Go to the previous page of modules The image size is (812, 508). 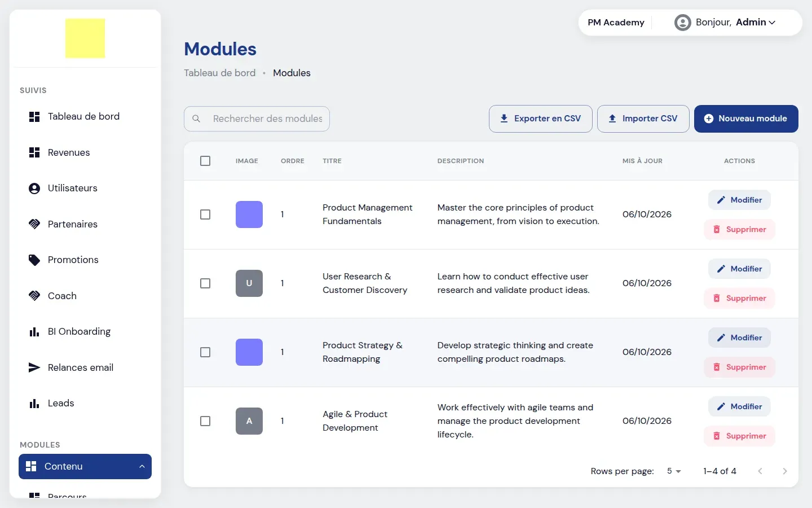pyautogui.click(x=760, y=471)
